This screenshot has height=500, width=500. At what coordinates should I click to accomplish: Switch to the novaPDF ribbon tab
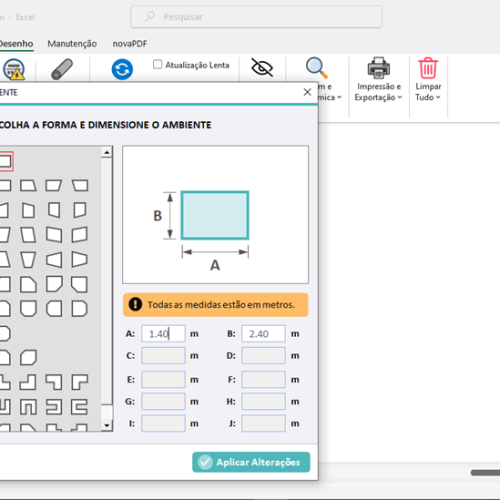pos(130,44)
